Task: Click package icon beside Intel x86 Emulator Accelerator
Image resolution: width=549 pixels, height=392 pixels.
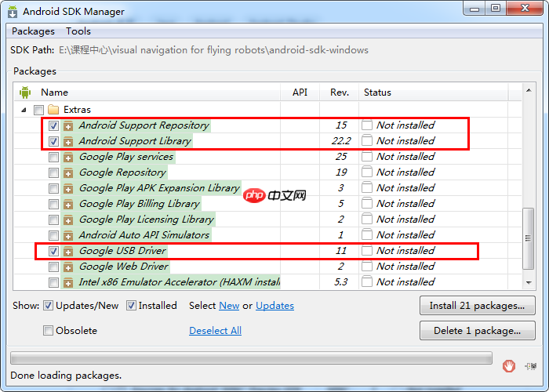Action: point(68,282)
